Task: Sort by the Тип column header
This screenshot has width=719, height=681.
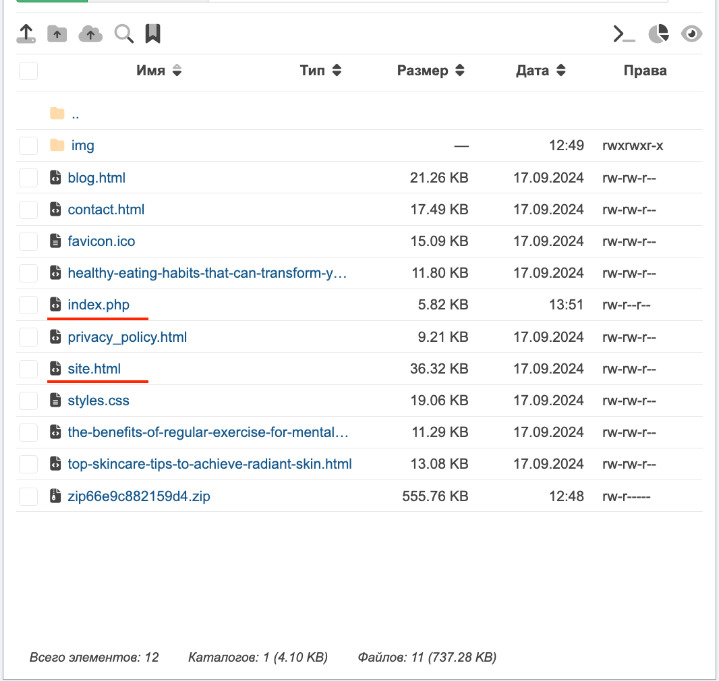Action: (320, 71)
